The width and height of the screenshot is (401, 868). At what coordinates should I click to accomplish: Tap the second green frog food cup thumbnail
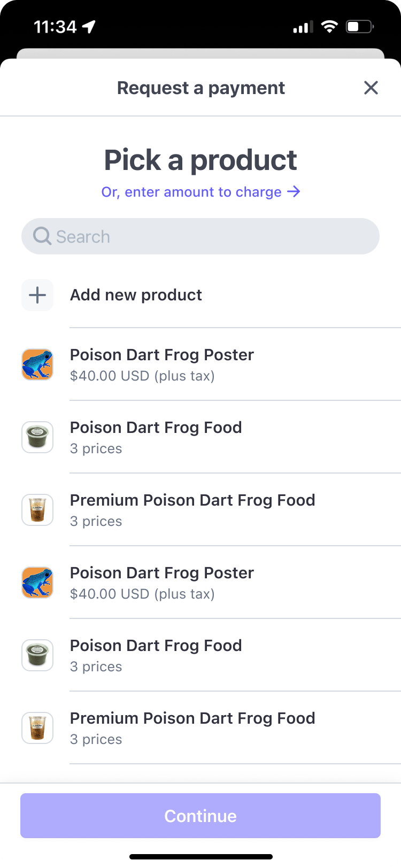37,655
